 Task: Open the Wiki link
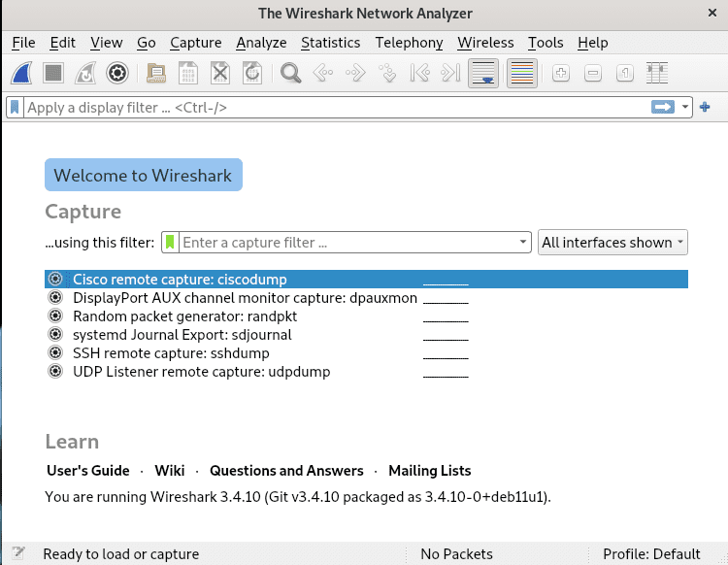tap(170, 471)
